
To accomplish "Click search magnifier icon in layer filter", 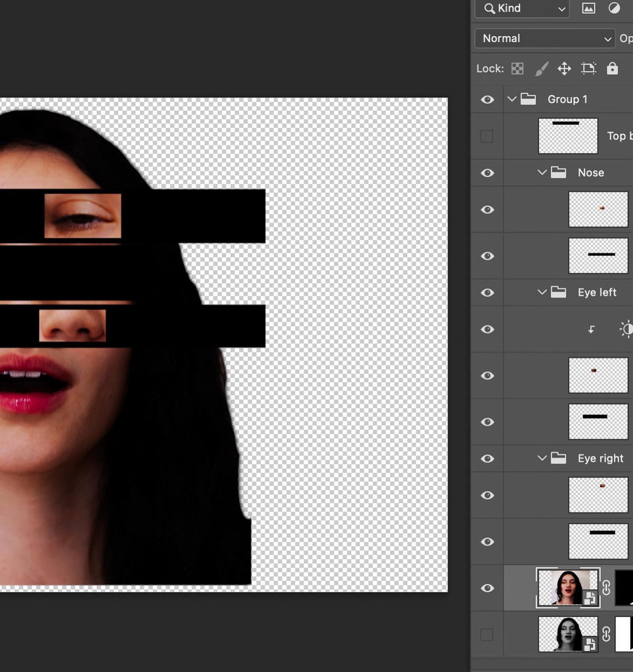I will 489,8.
